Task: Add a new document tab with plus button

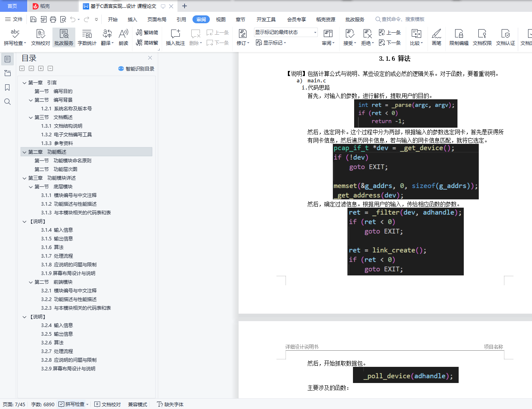Action: (185, 6)
